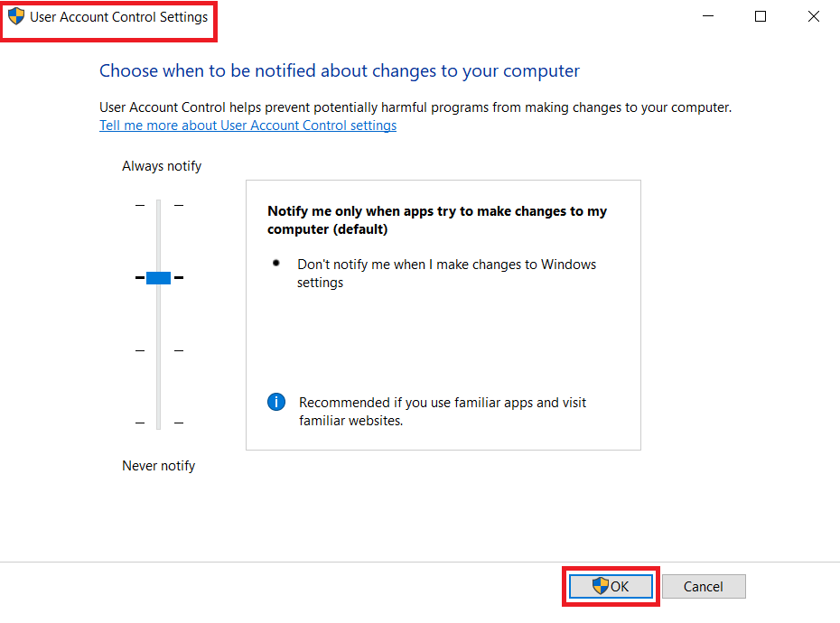Minimize the User Account Control Settings window
The image size is (840, 623).
point(708,16)
